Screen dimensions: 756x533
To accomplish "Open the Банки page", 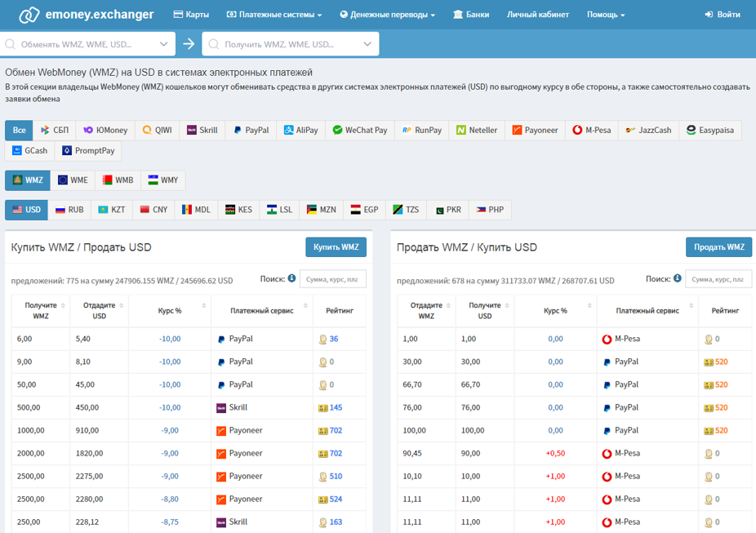I will 471,15.
